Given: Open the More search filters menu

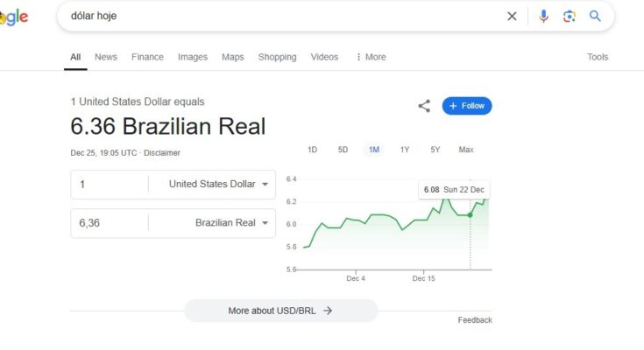Looking at the screenshot, I should click(x=371, y=57).
